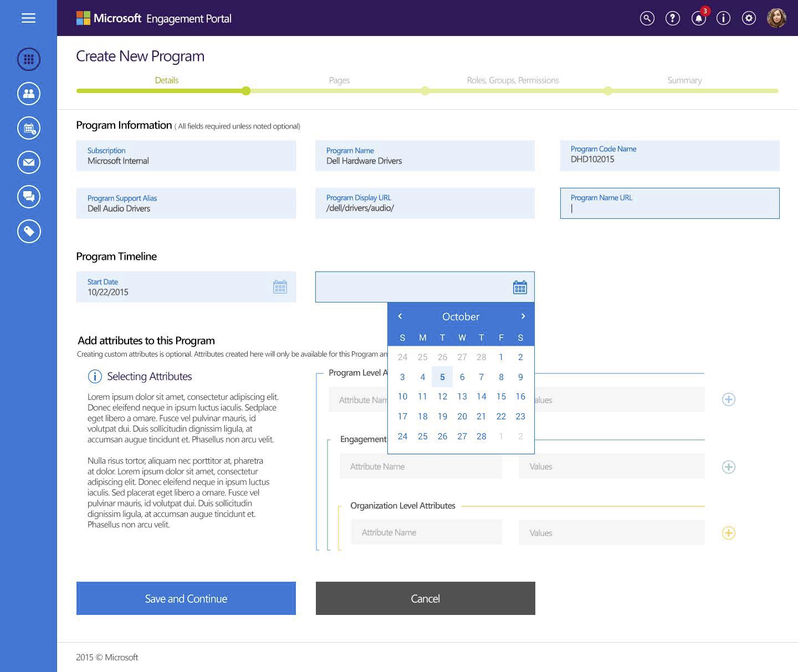Switch to Roles, Groups, Permissions step

pos(513,80)
